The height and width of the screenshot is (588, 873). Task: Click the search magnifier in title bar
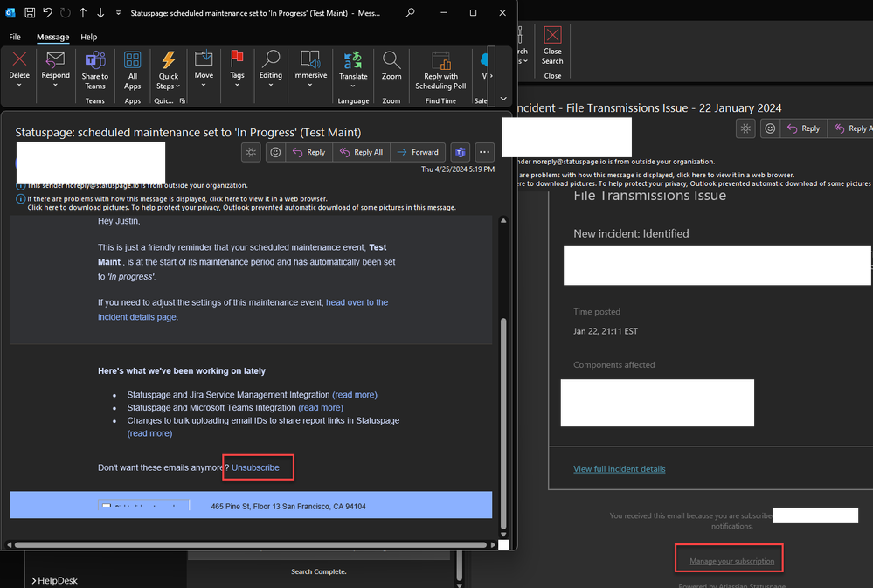411,12
